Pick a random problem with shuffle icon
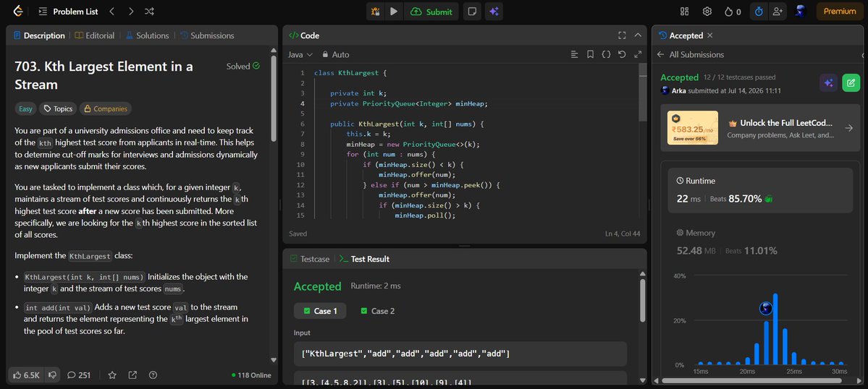868x389 pixels. (x=149, y=11)
